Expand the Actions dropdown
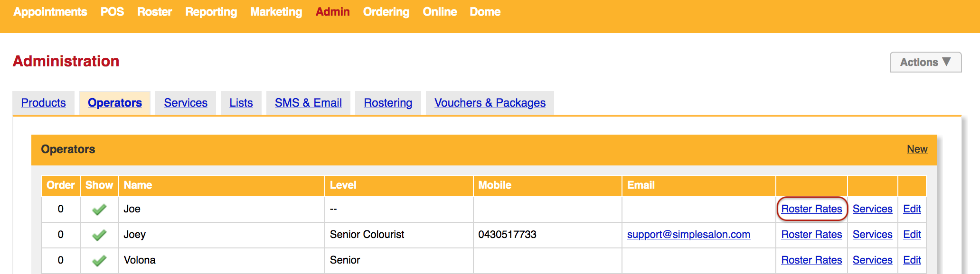Screen dimensions: 980x274 (x=925, y=62)
